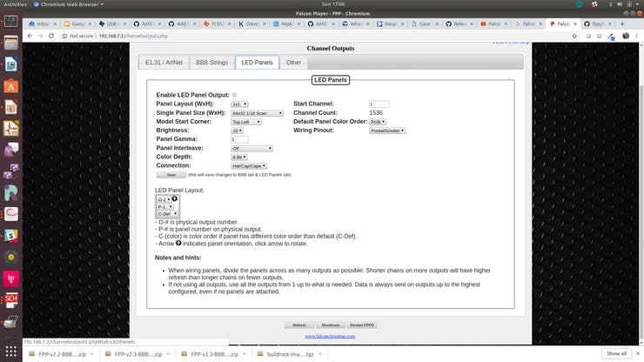The height and width of the screenshot is (362, 644).
Task: Enable LED Panel Output checkbox
Action: click(x=234, y=95)
